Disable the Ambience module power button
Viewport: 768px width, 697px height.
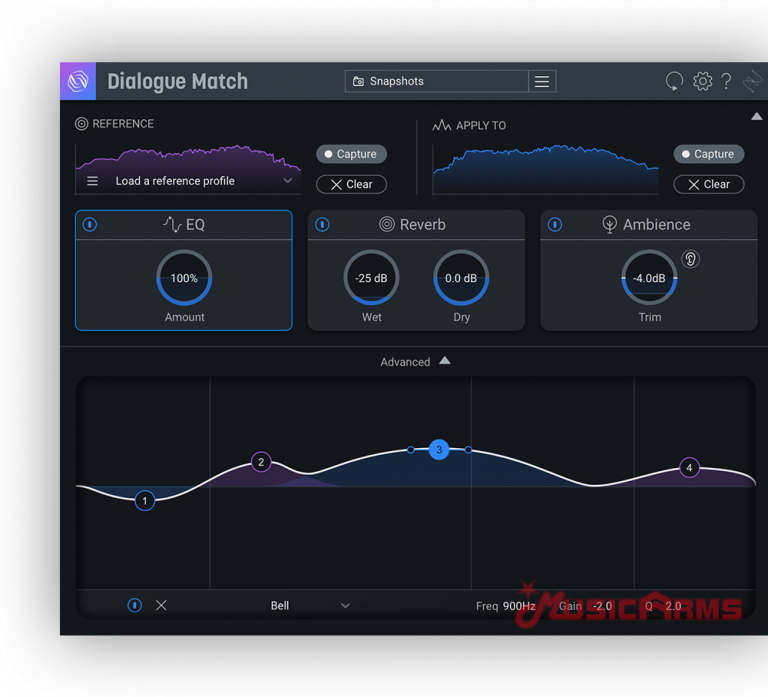[x=555, y=225]
